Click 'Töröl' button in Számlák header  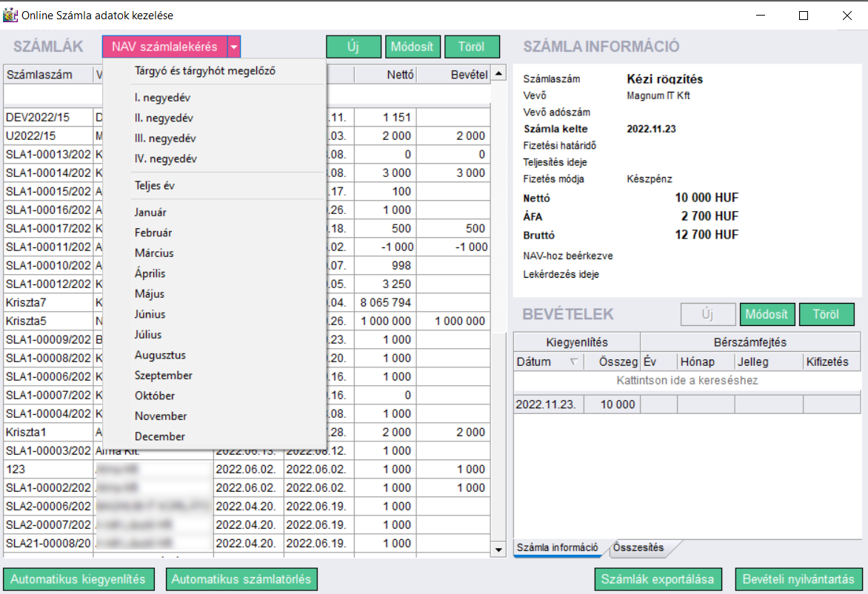472,47
